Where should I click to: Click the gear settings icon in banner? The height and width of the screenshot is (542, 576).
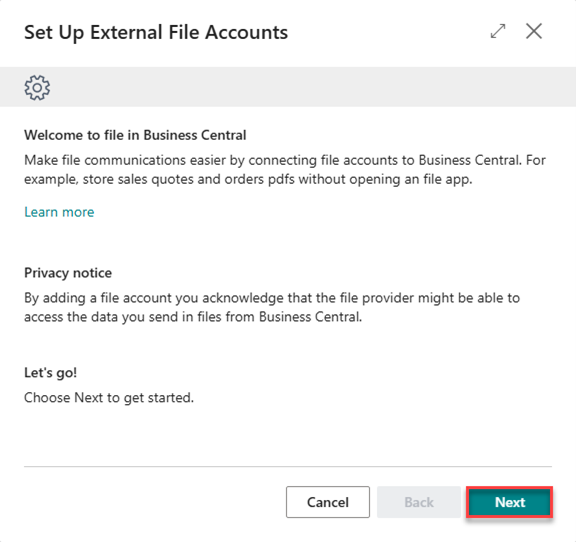pos(37,87)
